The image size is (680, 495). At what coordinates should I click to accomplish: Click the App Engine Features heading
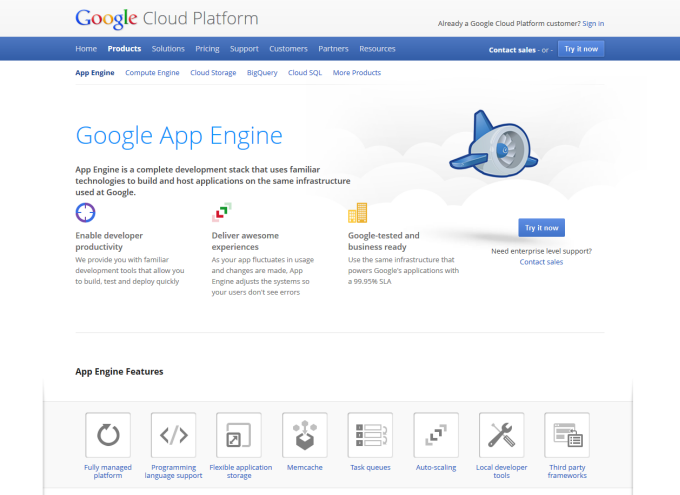pos(119,371)
